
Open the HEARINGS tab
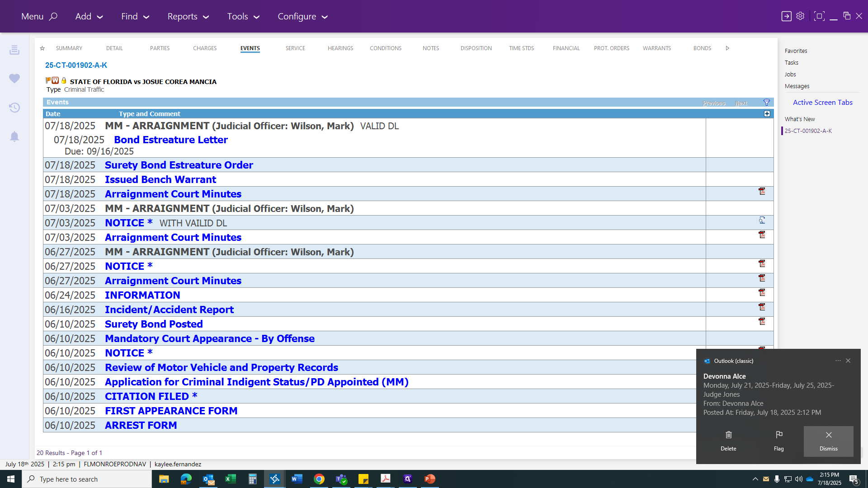click(340, 48)
